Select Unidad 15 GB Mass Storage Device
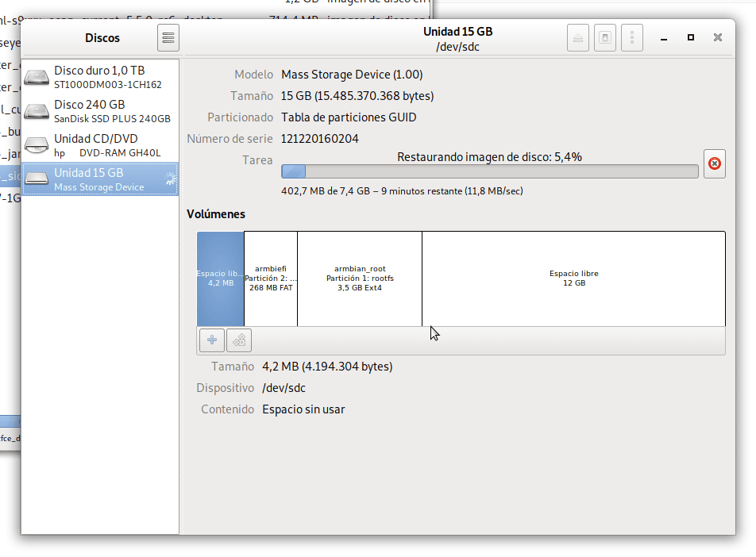Viewport: 756px width, 557px height. point(99,179)
